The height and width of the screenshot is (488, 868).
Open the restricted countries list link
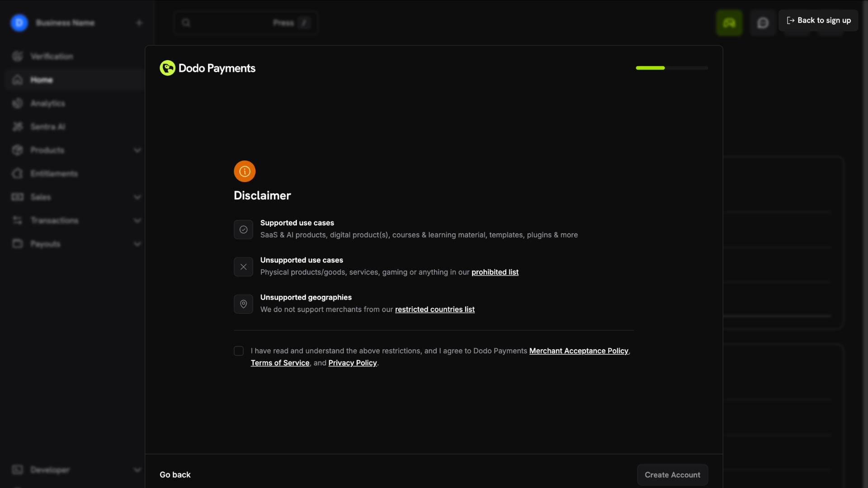435,310
